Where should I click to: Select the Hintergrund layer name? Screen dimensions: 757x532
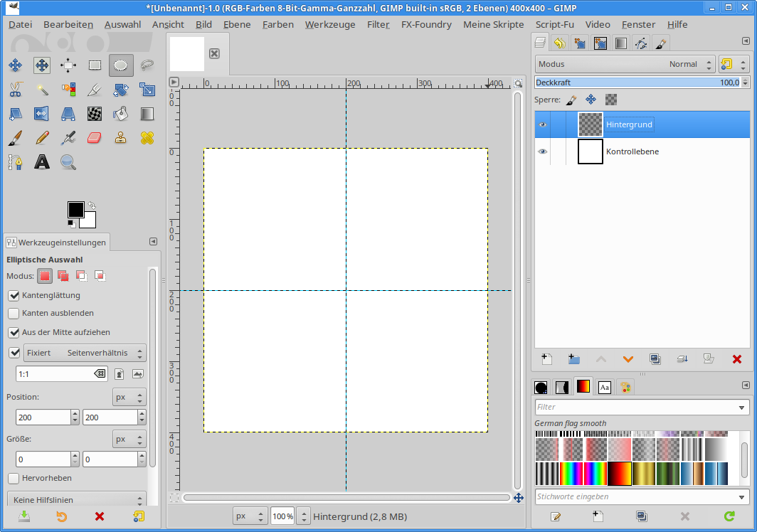(629, 124)
